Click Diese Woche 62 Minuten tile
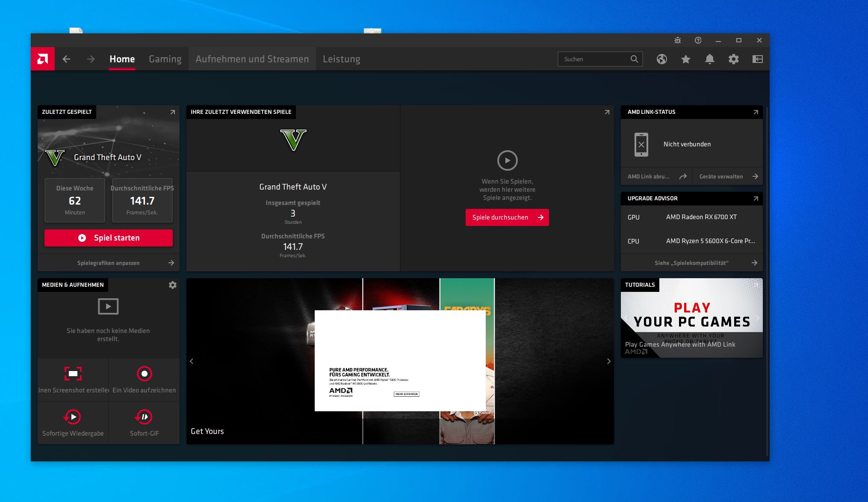This screenshot has height=502, width=868. point(75,200)
